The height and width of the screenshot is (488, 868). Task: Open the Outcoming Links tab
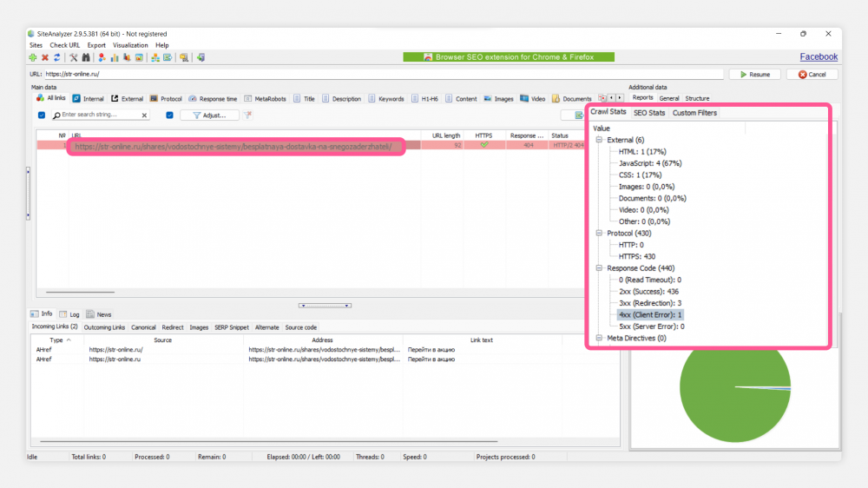click(x=105, y=327)
